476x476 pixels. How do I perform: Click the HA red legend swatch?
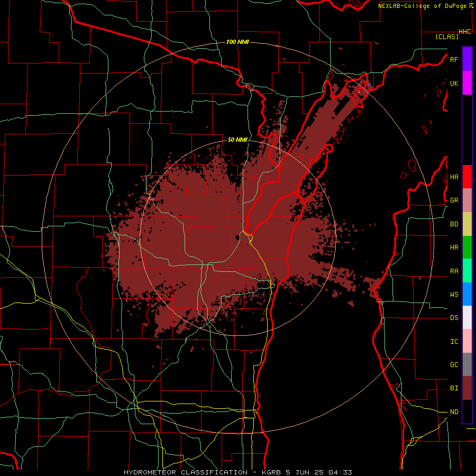click(x=467, y=177)
